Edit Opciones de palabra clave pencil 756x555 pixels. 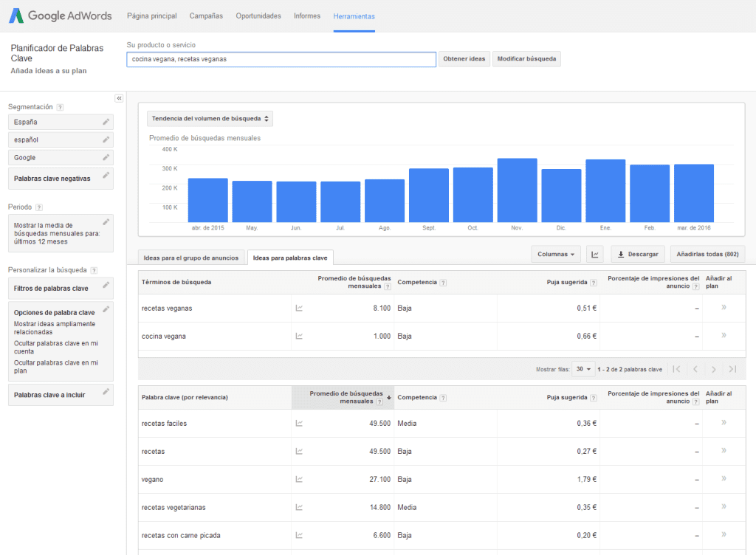106,308
